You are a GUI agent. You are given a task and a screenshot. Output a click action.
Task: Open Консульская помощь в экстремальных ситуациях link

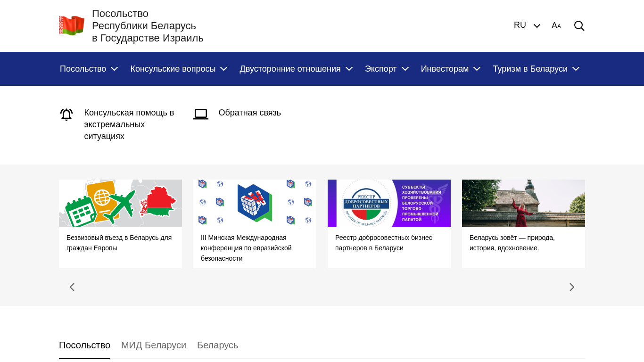pyautogui.click(x=129, y=124)
